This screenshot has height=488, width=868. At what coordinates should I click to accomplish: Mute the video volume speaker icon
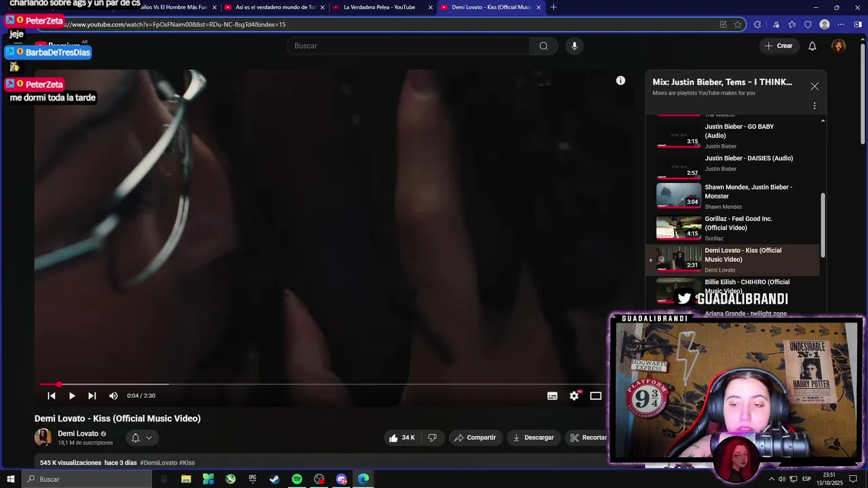coord(113,396)
